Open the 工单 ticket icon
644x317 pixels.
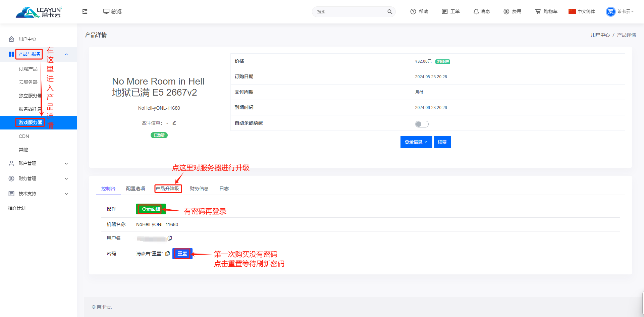[x=445, y=11]
